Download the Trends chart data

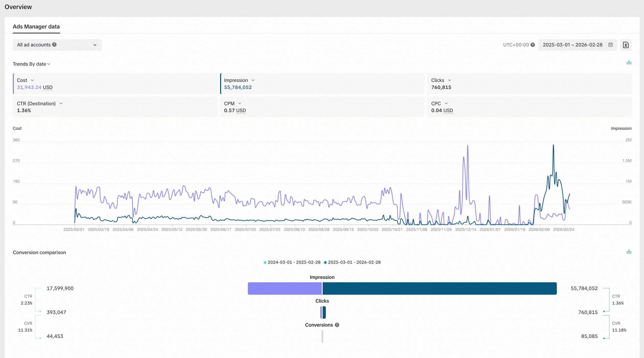(x=629, y=62)
